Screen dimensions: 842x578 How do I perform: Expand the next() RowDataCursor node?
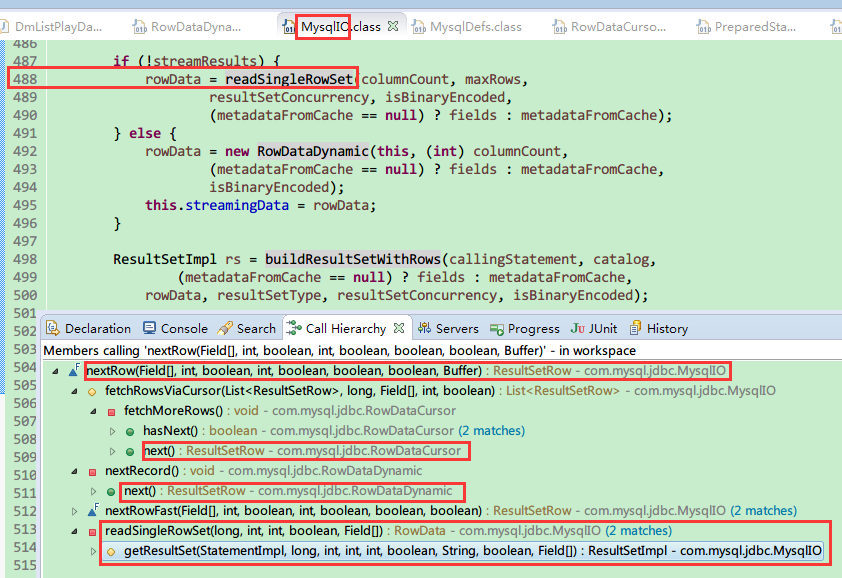point(112,451)
